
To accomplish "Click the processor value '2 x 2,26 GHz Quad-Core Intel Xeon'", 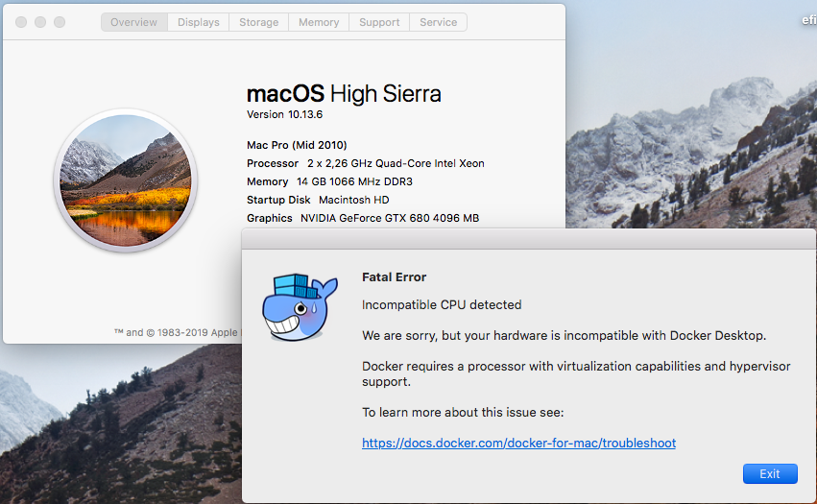I will (x=396, y=163).
